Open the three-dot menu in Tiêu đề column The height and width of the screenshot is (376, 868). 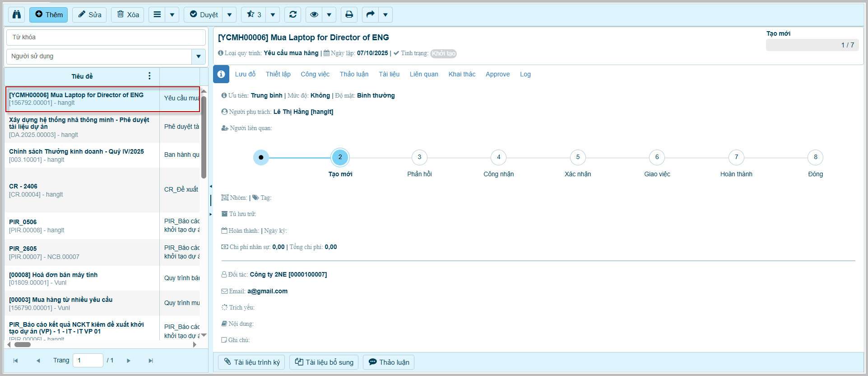click(x=149, y=76)
